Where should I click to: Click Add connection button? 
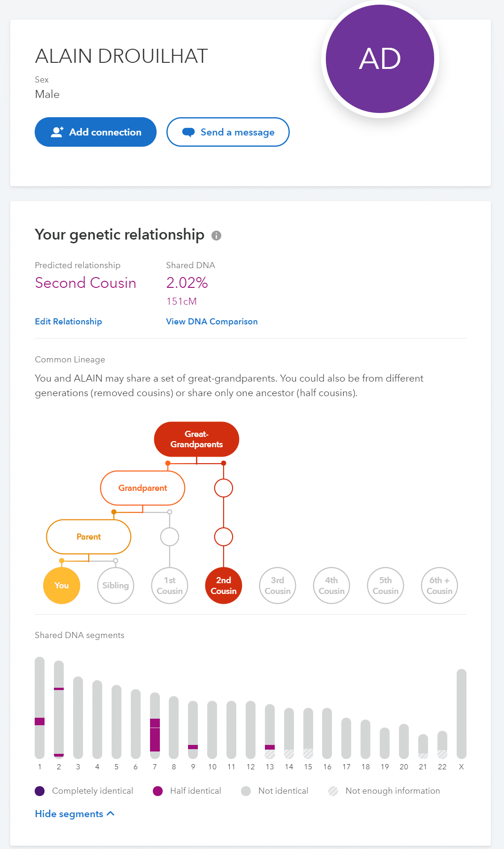(x=96, y=132)
